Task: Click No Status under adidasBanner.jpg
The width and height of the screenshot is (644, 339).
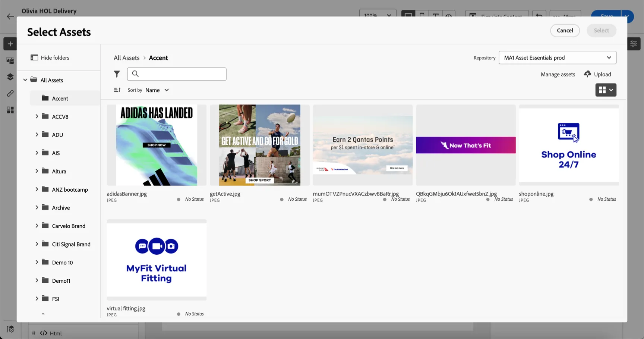Action: (194, 199)
